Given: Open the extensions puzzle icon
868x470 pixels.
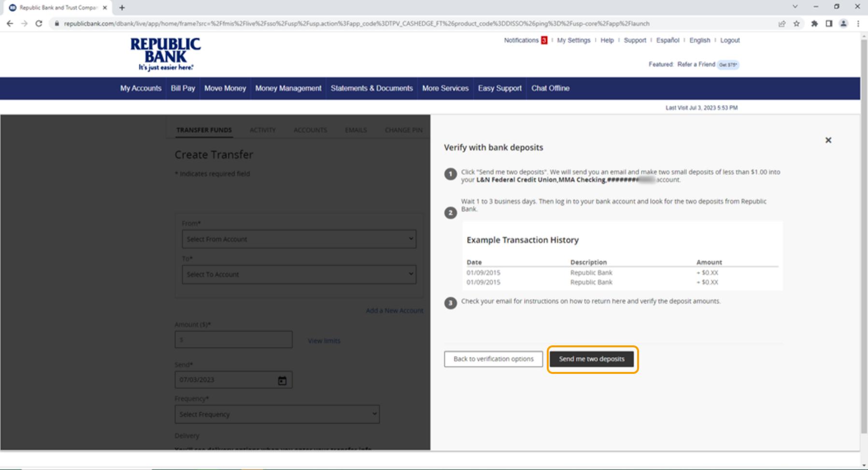Looking at the screenshot, I should pyautogui.click(x=814, y=24).
